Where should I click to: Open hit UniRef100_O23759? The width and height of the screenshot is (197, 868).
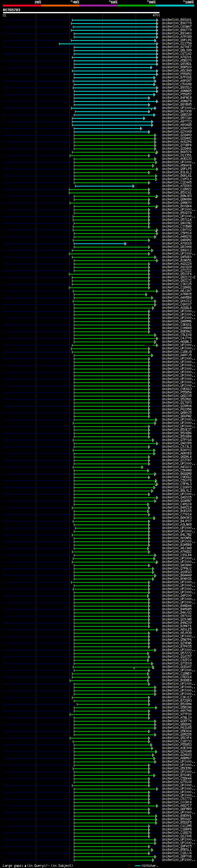[x=176, y=43]
